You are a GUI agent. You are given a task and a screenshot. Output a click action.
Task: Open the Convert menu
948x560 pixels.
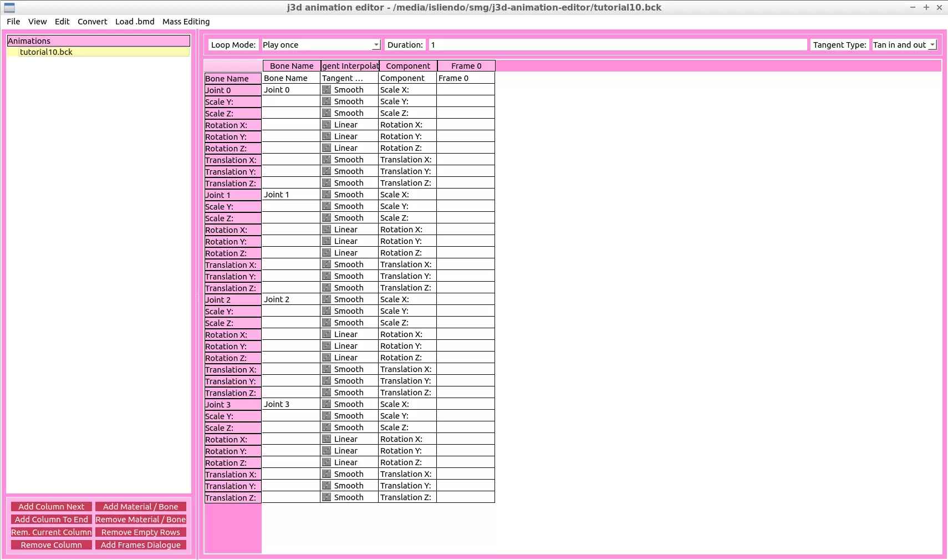93,22
